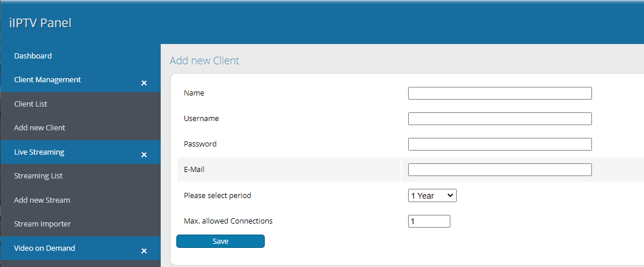Viewport: 644px width, 267px height.
Task: Focus the Username input field
Action: tap(500, 119)
